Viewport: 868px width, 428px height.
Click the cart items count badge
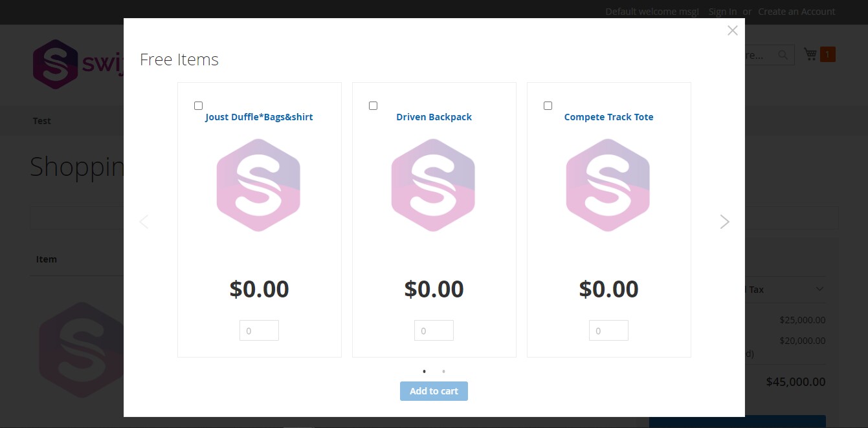point(827,54)
